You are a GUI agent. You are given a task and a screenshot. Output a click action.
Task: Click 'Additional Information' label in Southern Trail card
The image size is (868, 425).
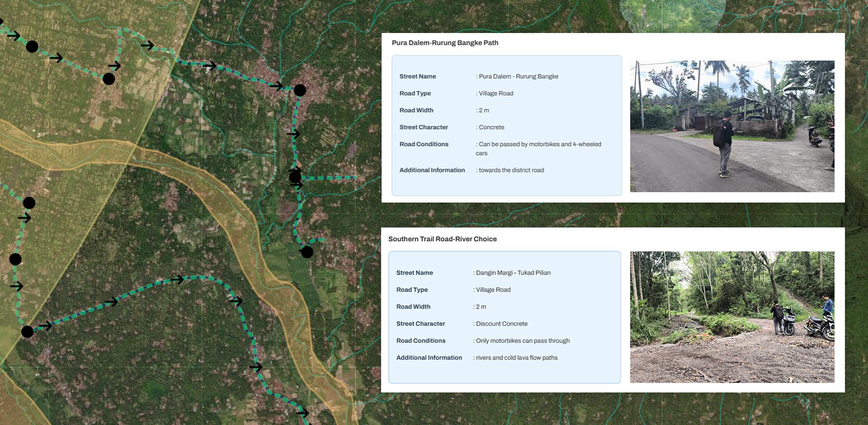click(429, 358)
